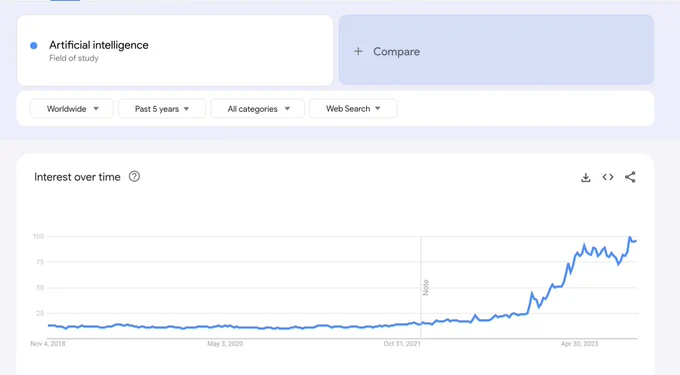680x375 pixels.
Task: Click the peak point at 100 on the graph
Action: click(x=630, y=237)
